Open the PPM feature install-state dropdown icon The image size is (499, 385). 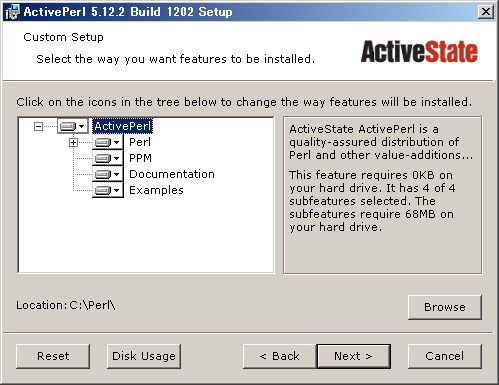[x=107, y=158]
